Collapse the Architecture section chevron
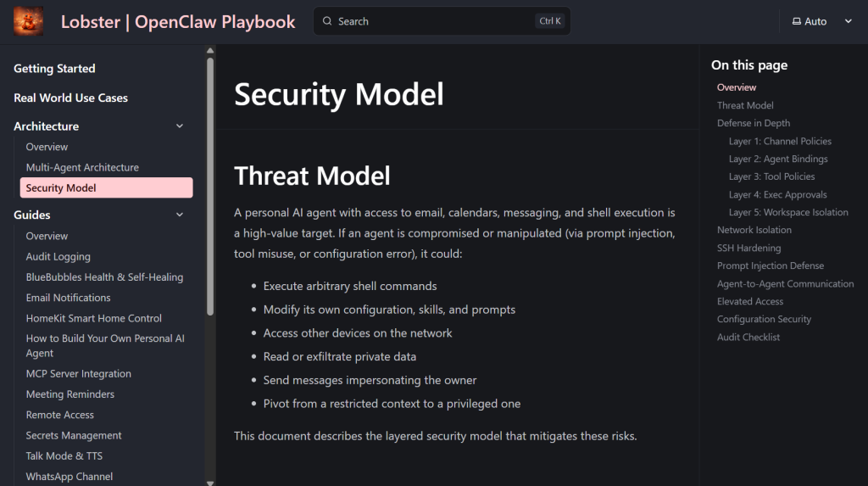868x486 pixels. pos(180,126)
